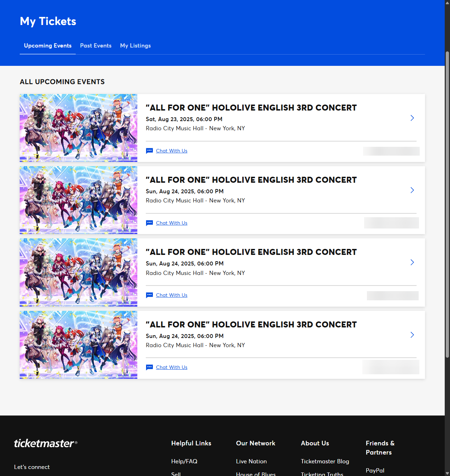Screen dimensions: 450x476
Task: Click Chat With Us on the last event card
Action: coord(171,367)
